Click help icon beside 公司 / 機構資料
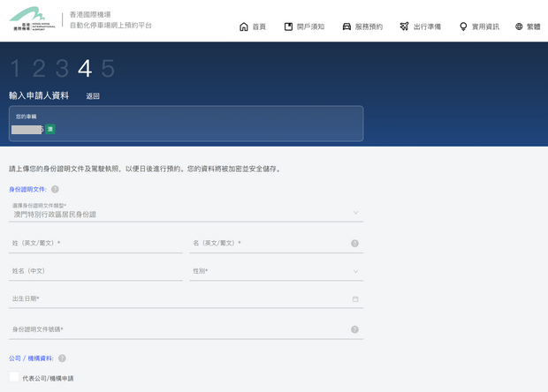 62,358
